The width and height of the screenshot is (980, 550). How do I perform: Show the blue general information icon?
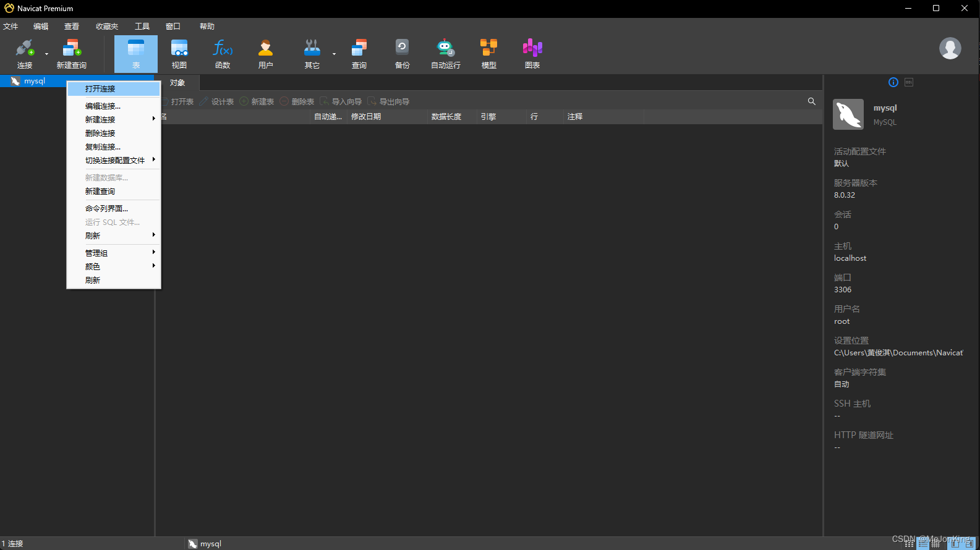click(893, 82)
